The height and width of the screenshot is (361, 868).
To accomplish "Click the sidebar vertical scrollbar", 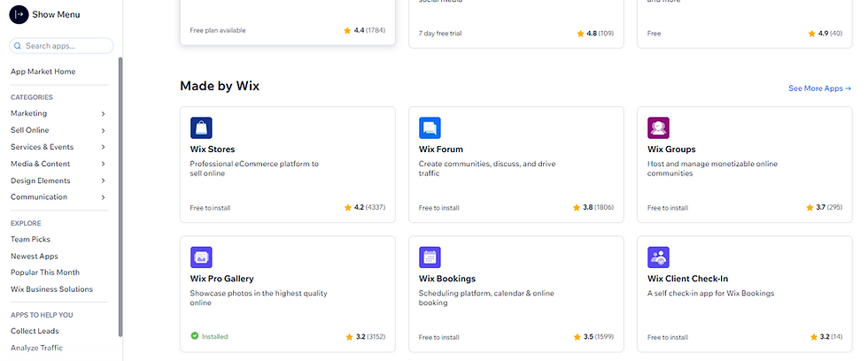I will pyautogui.click(x=120, y=196).
